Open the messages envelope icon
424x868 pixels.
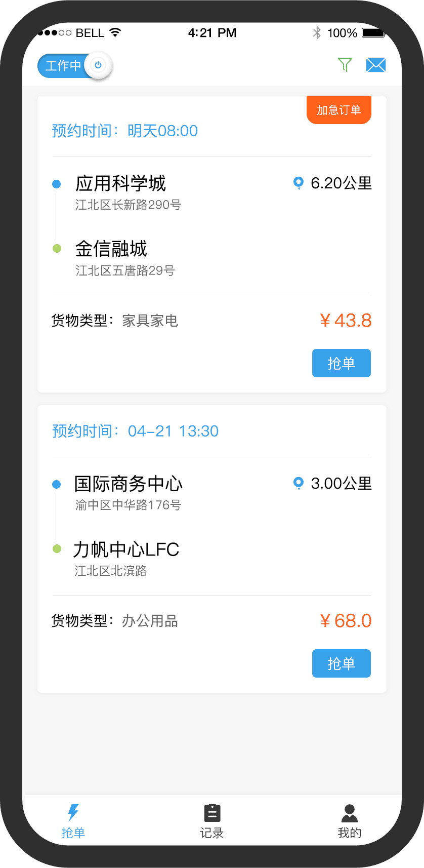[x=375, y=65]
